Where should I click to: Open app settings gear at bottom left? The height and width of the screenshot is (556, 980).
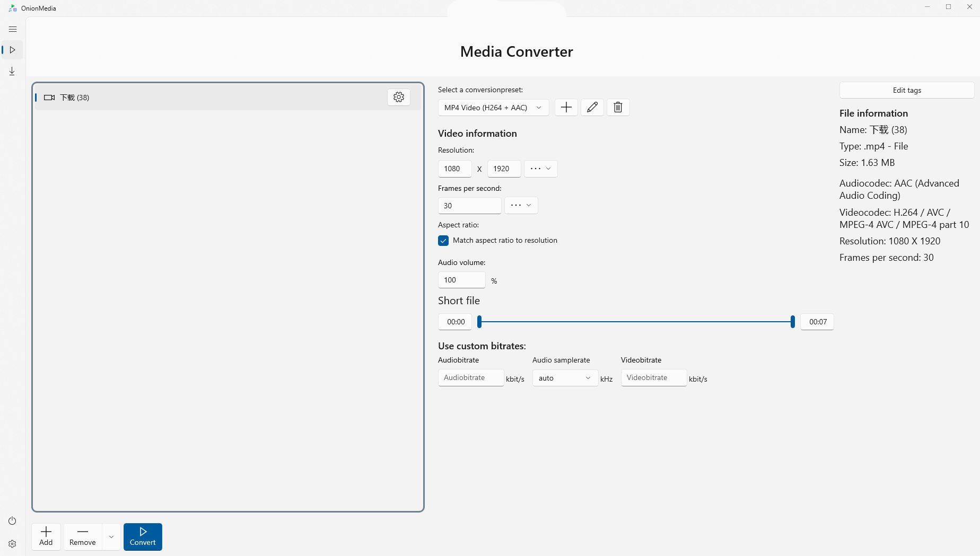click(12, 544)
